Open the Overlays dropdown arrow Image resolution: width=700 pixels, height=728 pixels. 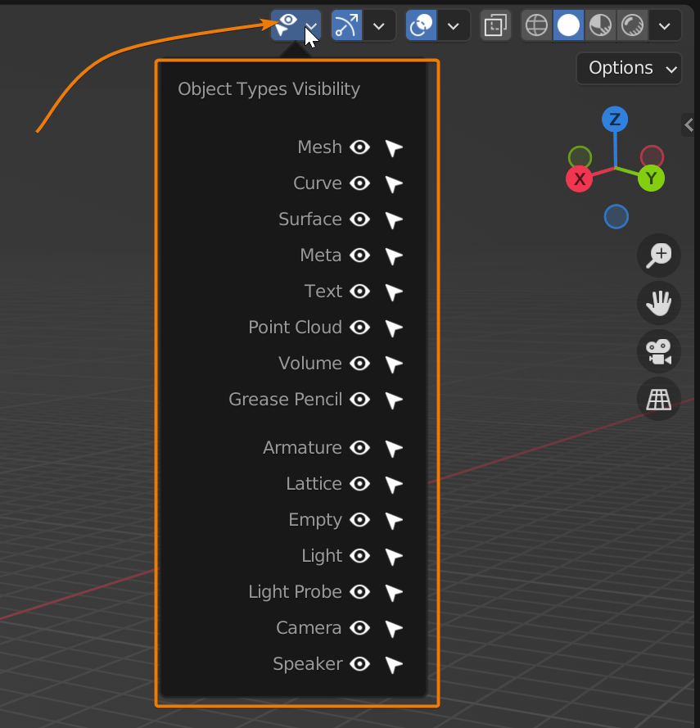tap(454, 26)
